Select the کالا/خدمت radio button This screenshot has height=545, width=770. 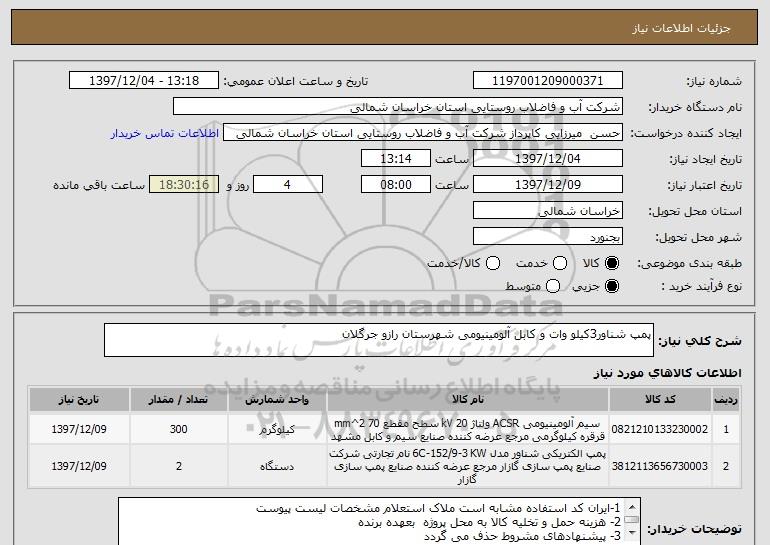click(493, 264)
